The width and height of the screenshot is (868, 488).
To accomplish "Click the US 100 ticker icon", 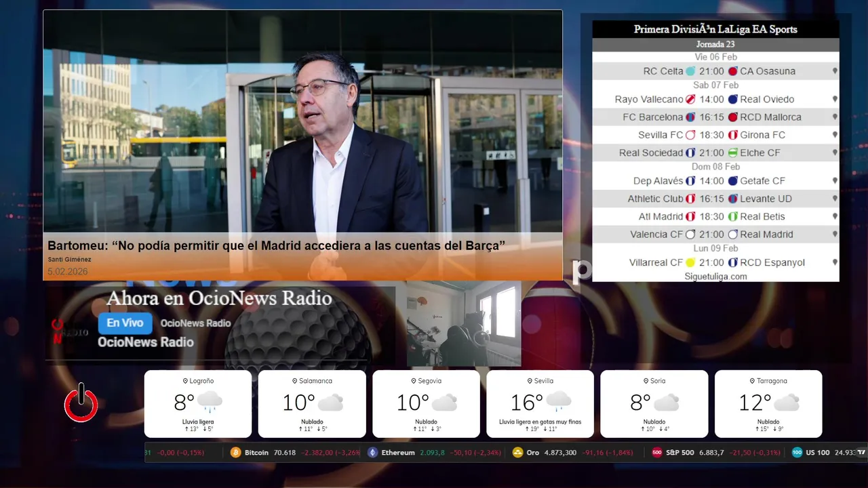I will (x=797, y=452).
